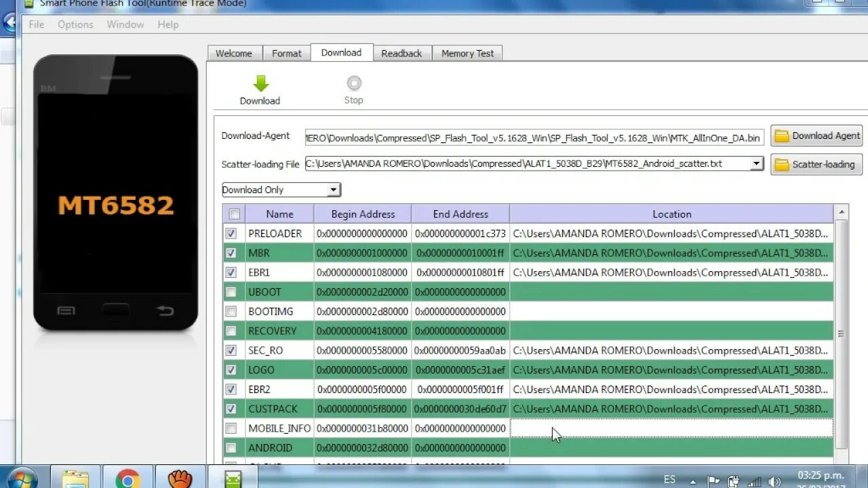The height and width of the screenshot is (488, 868).
Task: Uncheck the PRELOADER partition checkbox
Action: pos(231,233)
